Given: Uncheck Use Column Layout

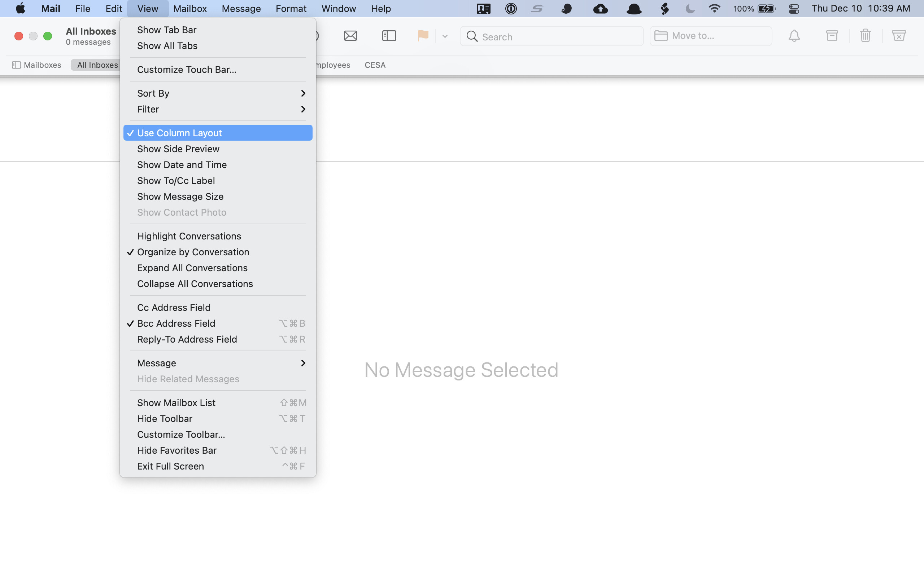Looking at the screenshot, I should coord(179,133).
